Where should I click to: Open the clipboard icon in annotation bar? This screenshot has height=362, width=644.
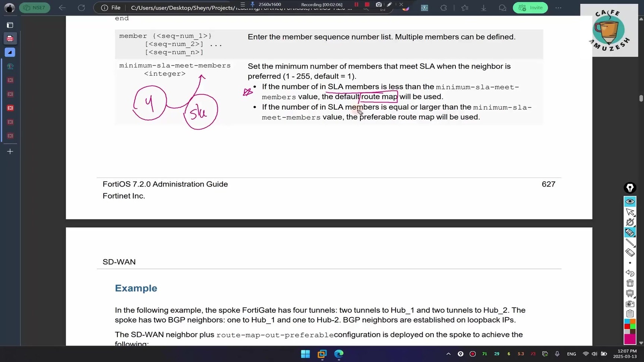pyautogui.click(x=630, y=314)
